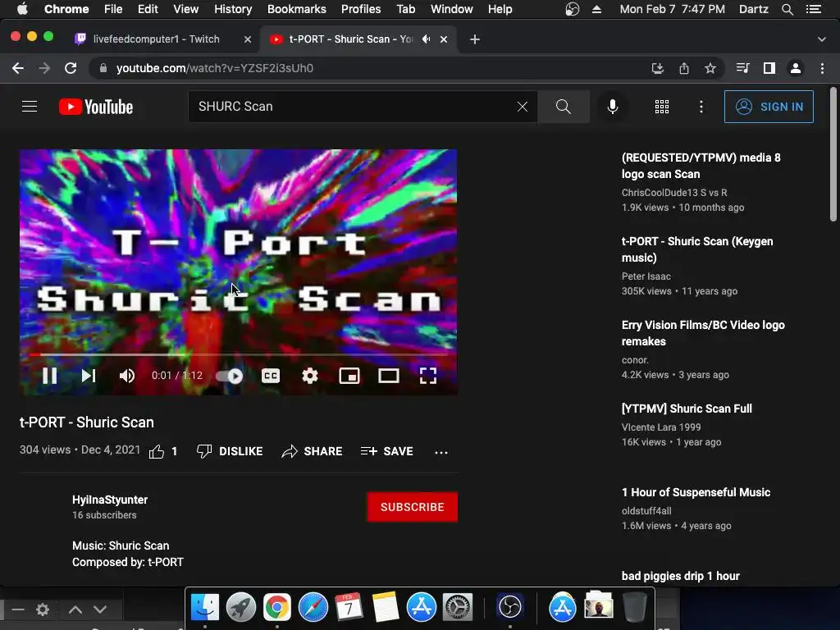Search with your voice microphone
This screenshot has height=630, width=840.
613,107
